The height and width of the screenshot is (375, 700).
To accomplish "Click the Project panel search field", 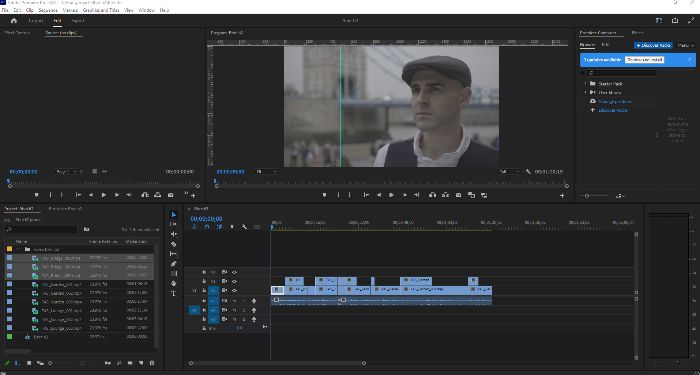I will 41,229.
